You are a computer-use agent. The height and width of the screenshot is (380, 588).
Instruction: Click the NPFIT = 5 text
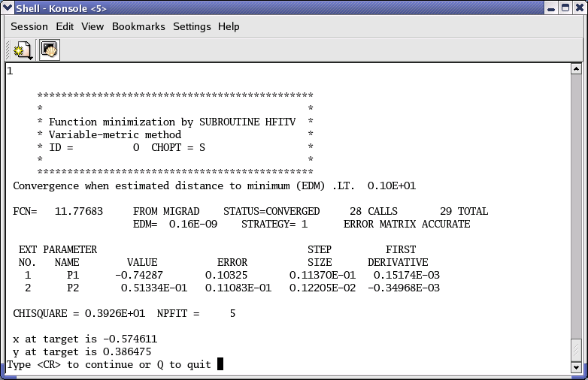pyautogui.click(x=196, y=313)
